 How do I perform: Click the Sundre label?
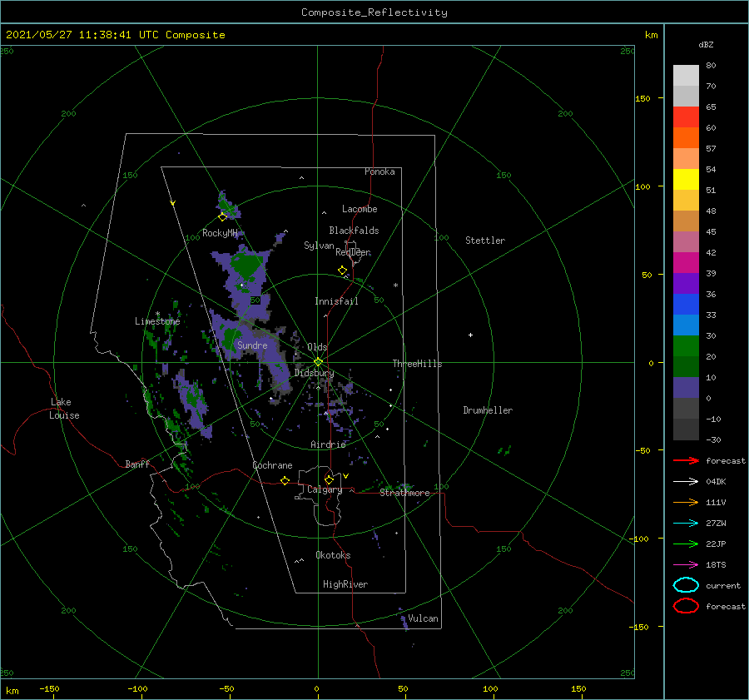(252, 345)
